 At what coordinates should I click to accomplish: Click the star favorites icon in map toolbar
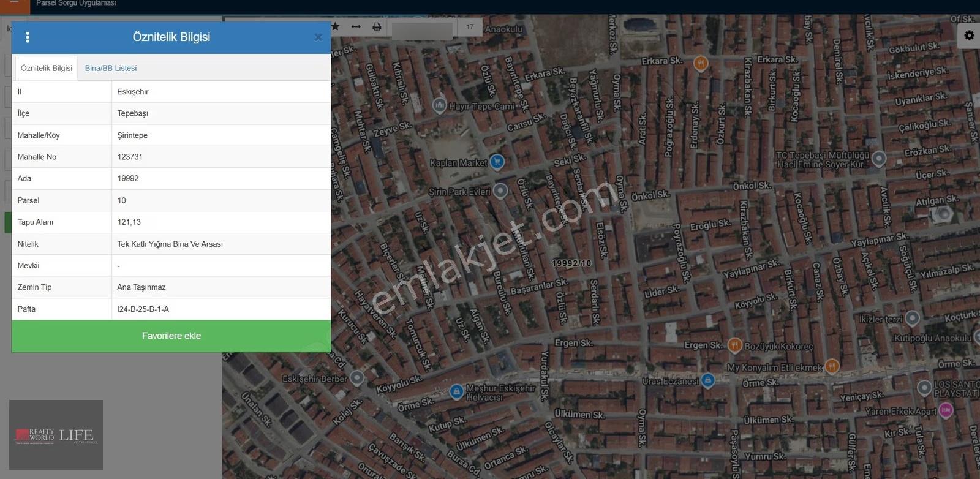click(x=335, y=26)
